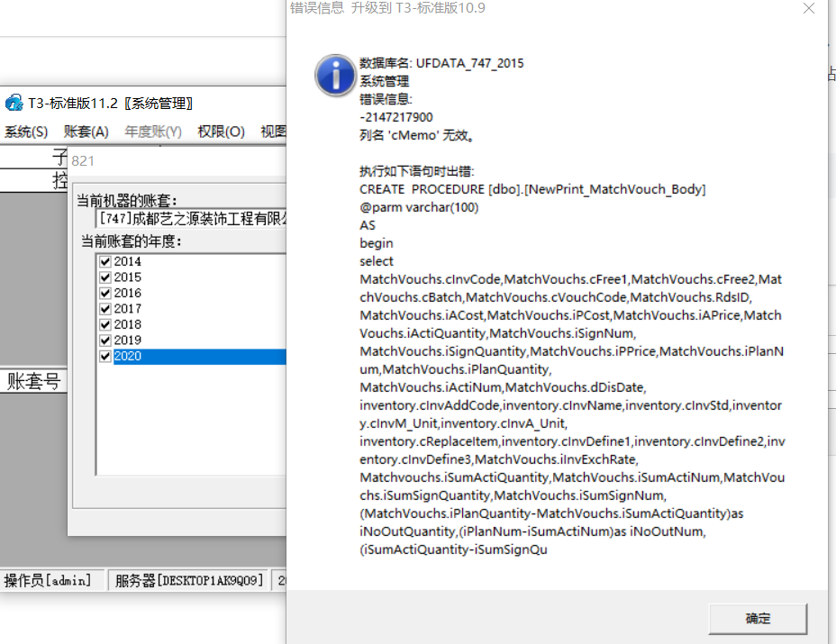Click the T3-标准版11.2 window title

pyautogui.click(x=111, y=103)
